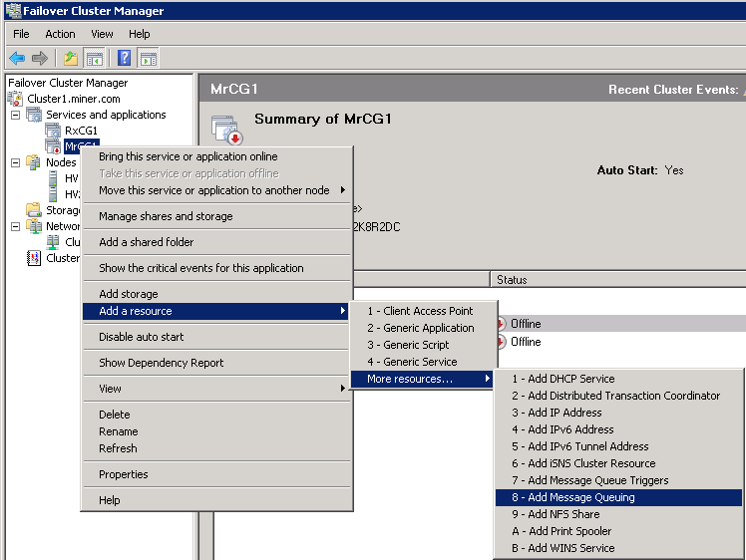
Task: Collapse the Networks tree branch
Action: [15, 226]
